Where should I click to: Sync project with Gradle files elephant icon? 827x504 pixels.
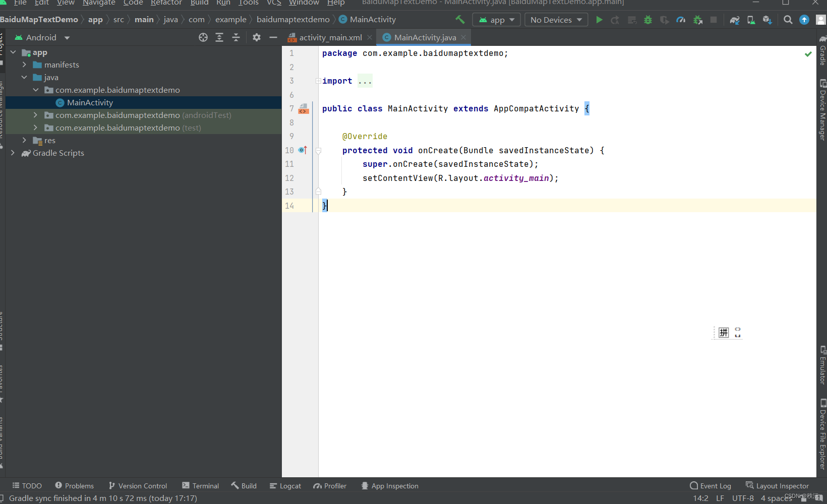pyautogui.click(x=735, y=20)
